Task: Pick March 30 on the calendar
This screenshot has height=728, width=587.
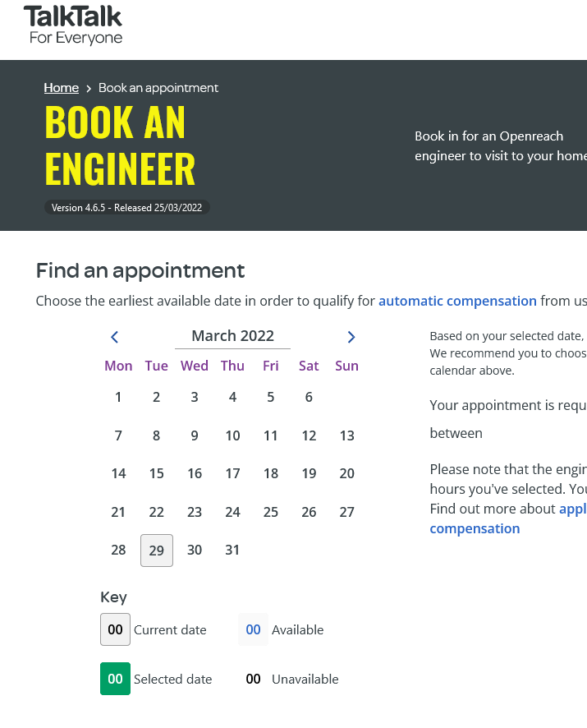Action: click(x=195, y=551)
